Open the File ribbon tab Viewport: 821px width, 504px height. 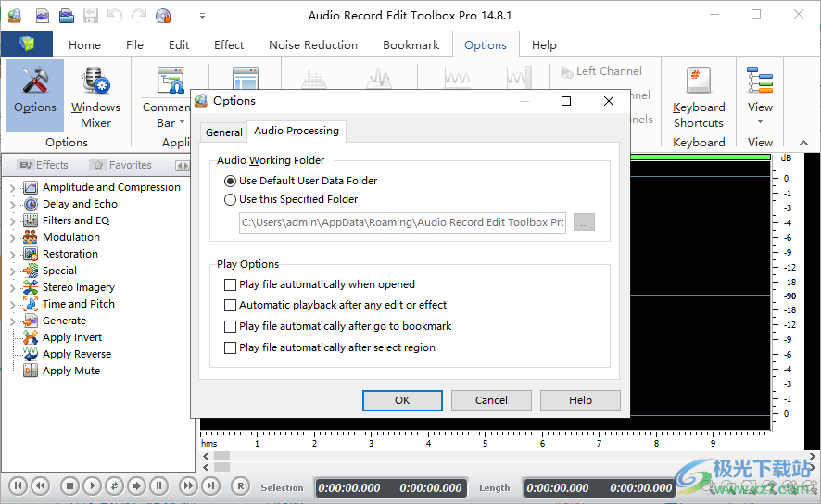tap(134, 45)
